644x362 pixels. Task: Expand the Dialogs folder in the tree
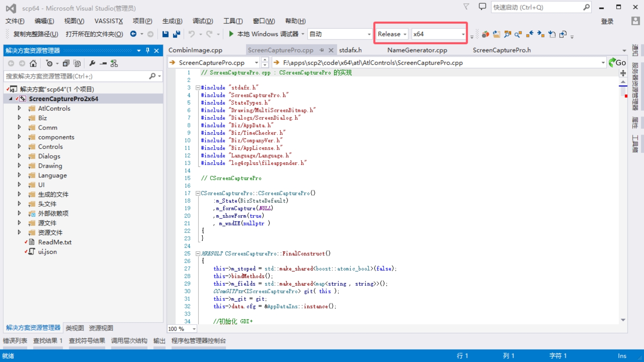19,156
